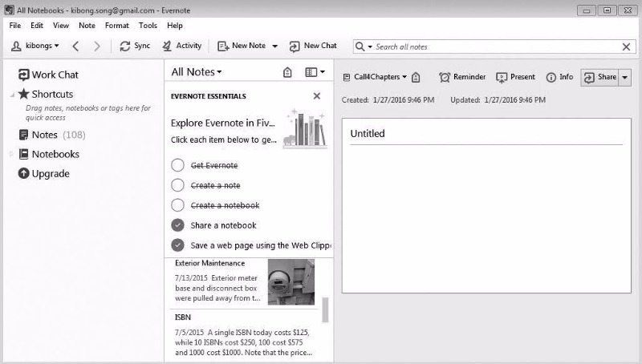The height and width of the screenshot is (364, 642).
Task: Click the Call4Chapters notebook icon
Action: tap(347, 77)
